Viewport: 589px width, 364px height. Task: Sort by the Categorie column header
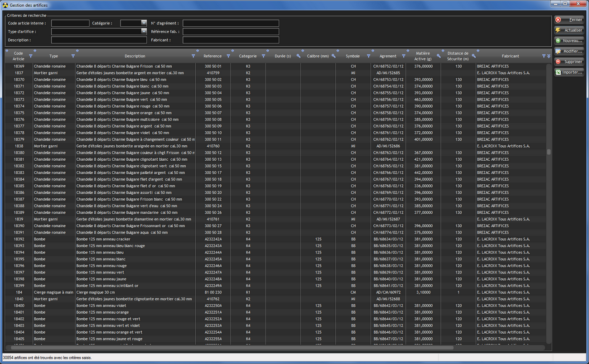point(248,56)
